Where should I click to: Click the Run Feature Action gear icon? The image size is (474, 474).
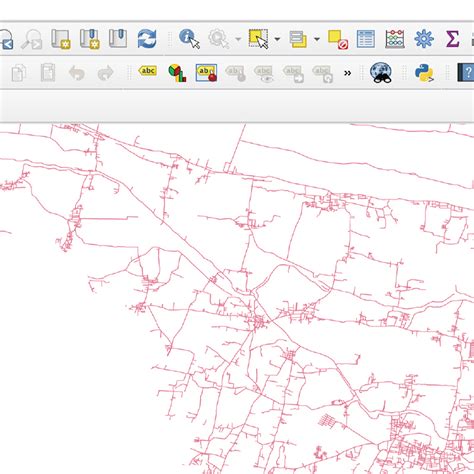point(219,39)
